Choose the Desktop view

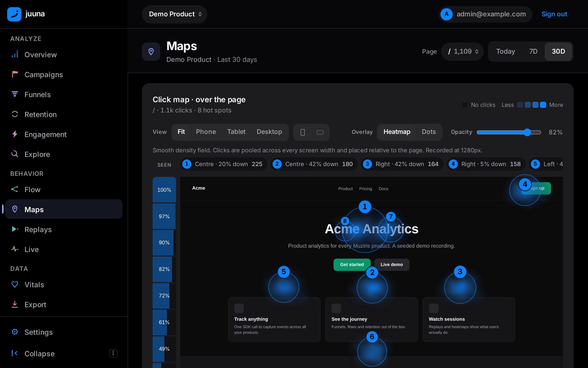pos(269,132)
